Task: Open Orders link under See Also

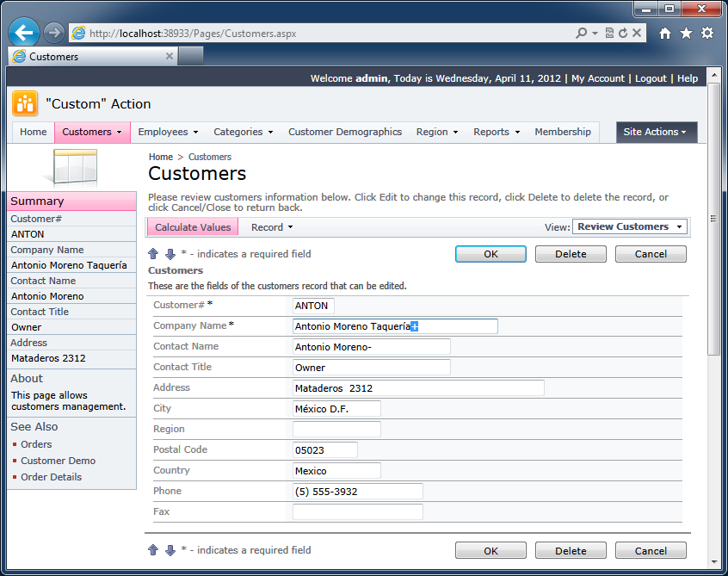Action: coord(36,444)
